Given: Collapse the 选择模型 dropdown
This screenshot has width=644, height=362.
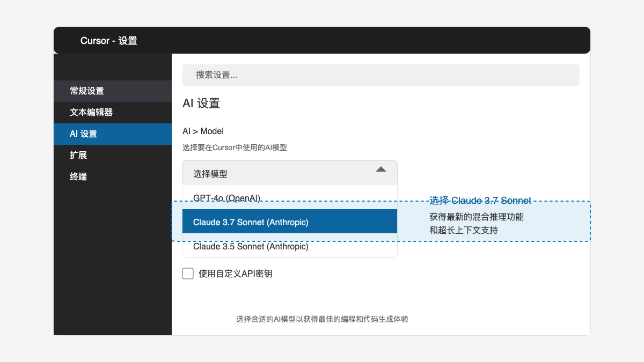Looking at the screenshot, I should click(290, 173).
